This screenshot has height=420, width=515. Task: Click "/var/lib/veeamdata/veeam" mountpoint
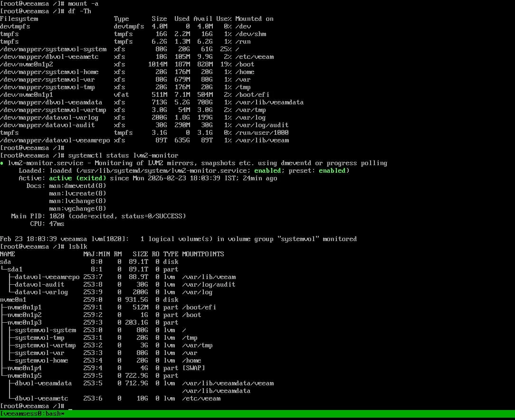228,383
